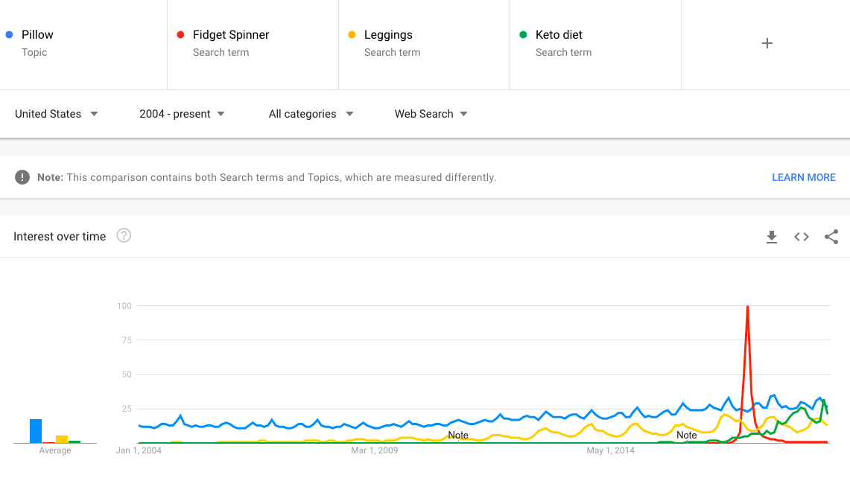Click the Note marker near 2016
Viewport: 850px width, 504px height.
coord(687,435)
